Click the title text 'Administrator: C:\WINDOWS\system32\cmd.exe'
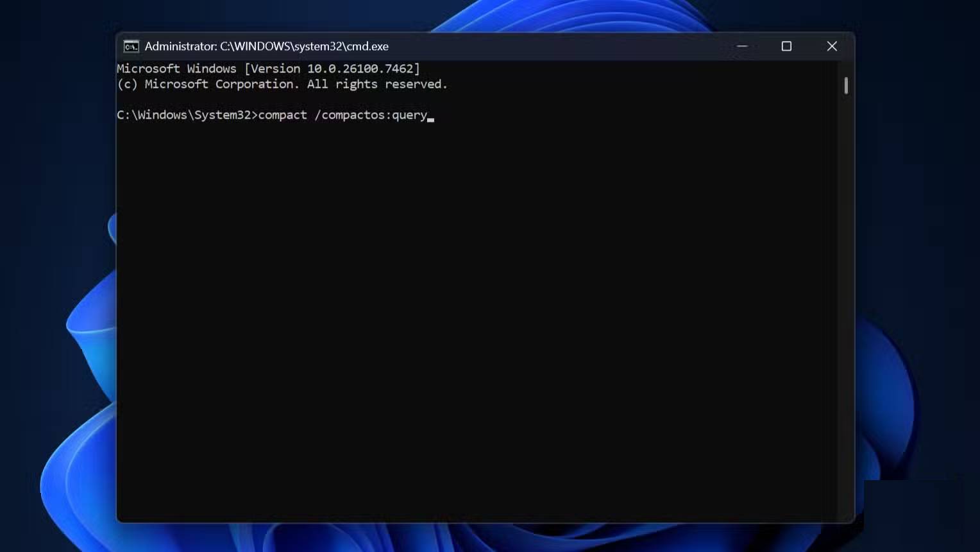 267,46
